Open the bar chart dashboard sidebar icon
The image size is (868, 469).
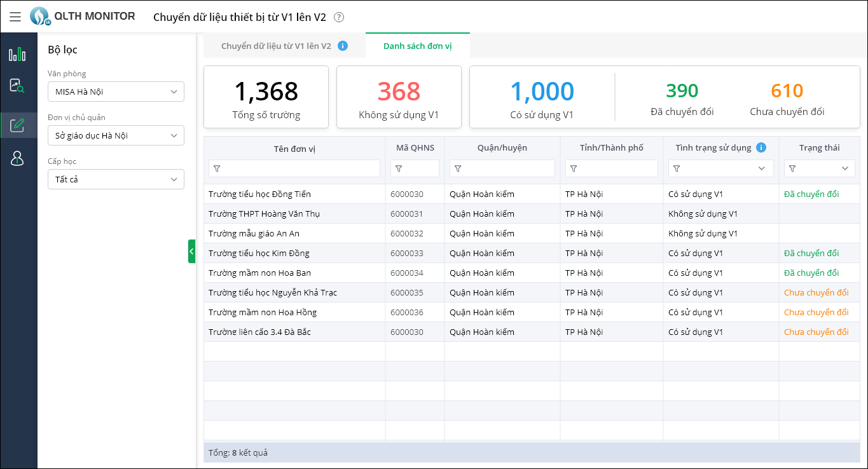(17, 54)
